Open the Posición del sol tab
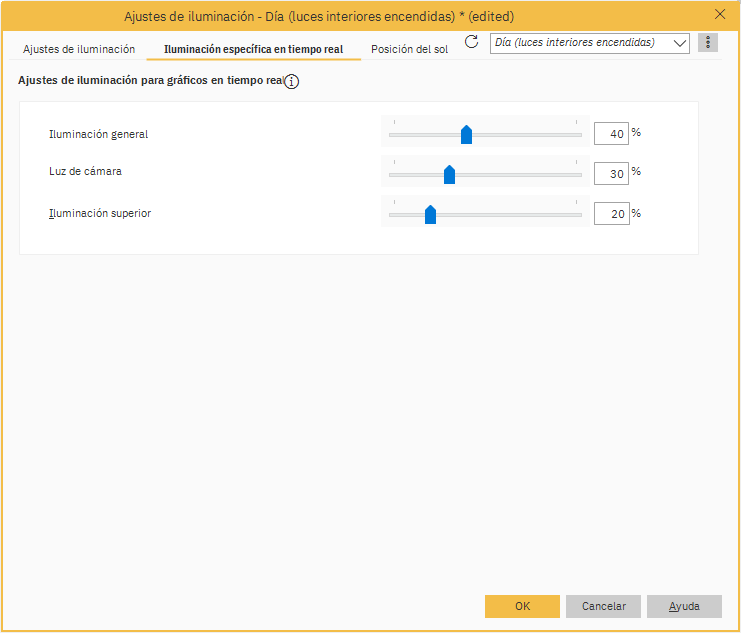741x633 pixels. pyautogui.click(x=409, y=48)
